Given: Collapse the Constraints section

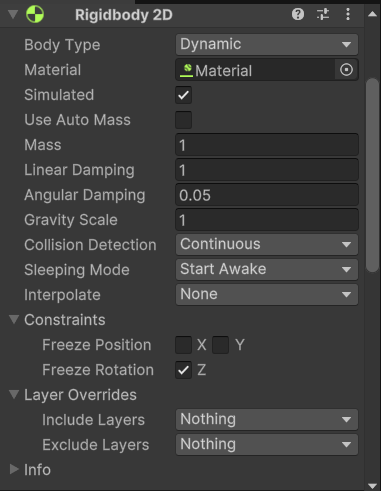Looking at the screenshot, I should click(14, 319).
